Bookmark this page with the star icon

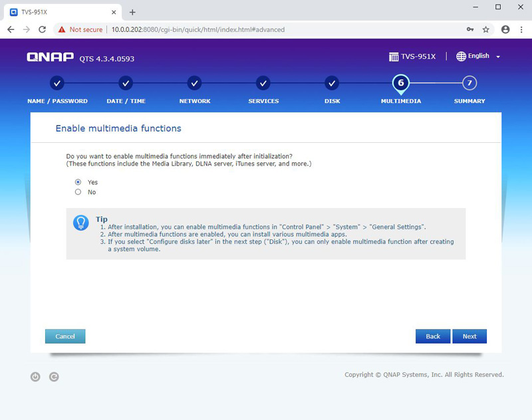coord(486,29)
